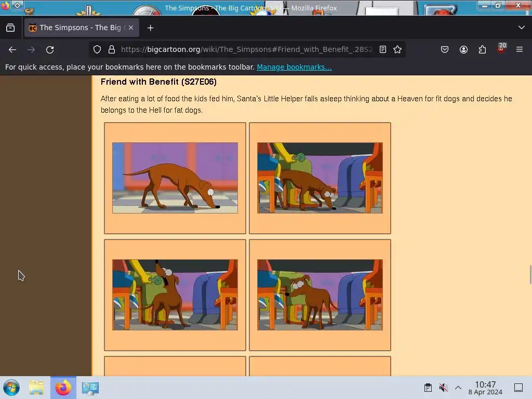This screenshot has width=532, height=399.
Task: Click the clock showing 10:47
Action: 485,388
